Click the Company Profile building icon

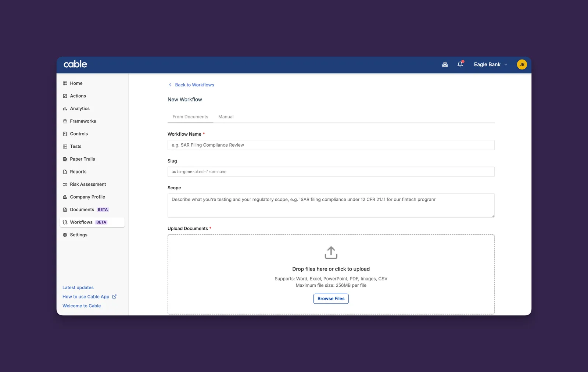click(x=65, y=197)
